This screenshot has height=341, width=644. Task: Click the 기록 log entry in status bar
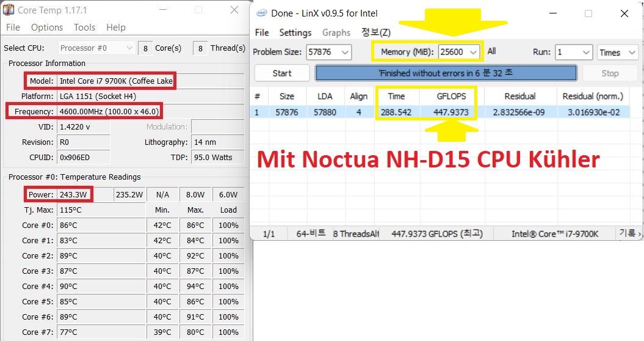[x=629, y=233]
